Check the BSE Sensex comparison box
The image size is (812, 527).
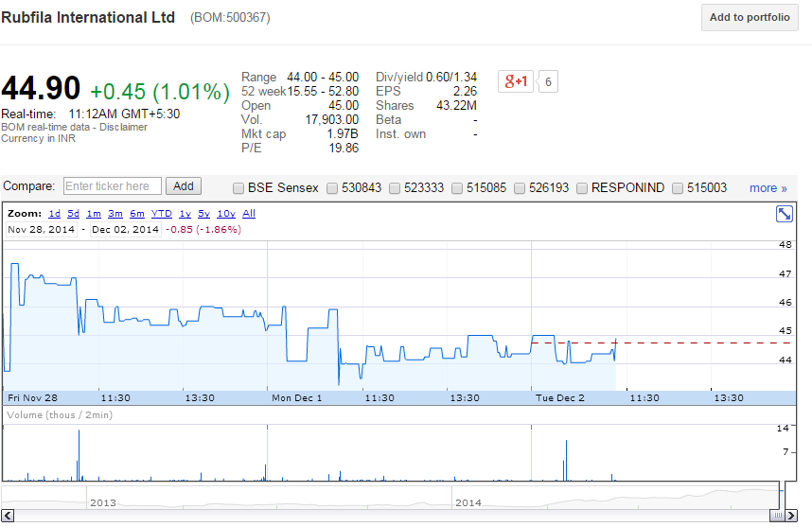point(238,188)
